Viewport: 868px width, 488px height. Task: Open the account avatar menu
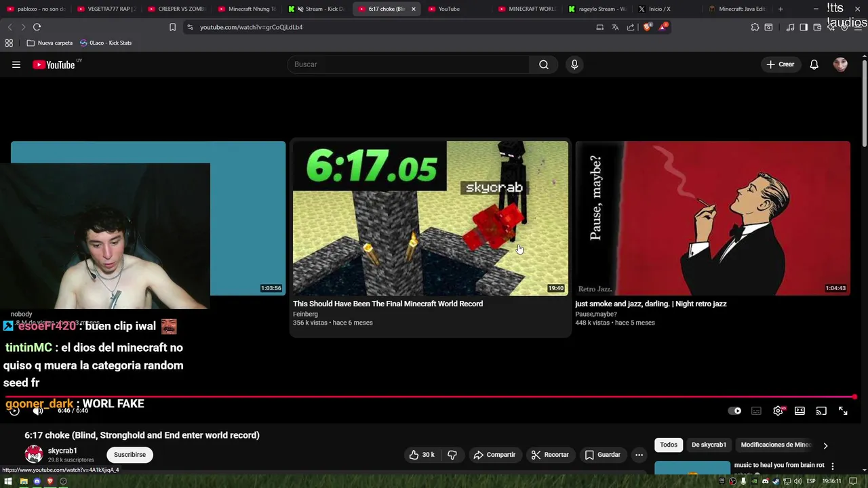pos(841,64)
